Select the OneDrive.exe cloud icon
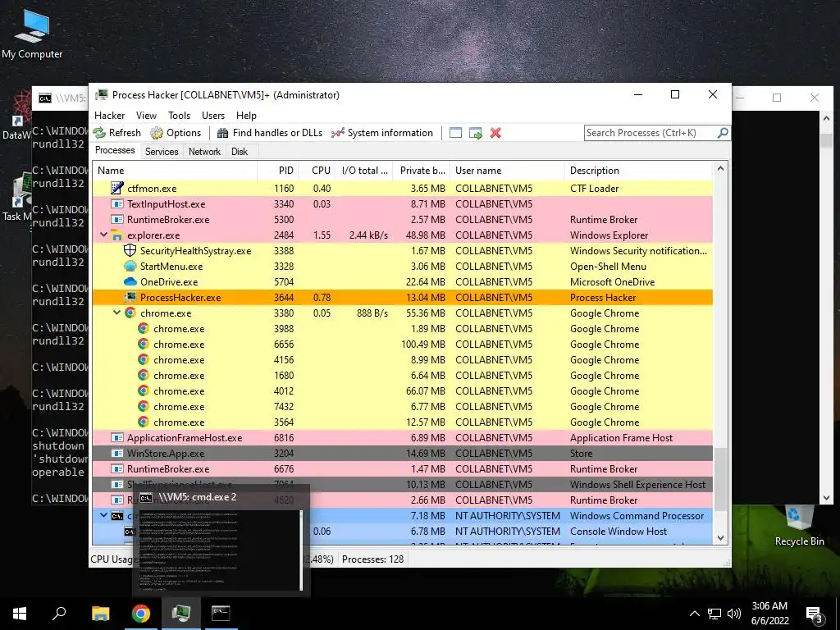 (x=130, y=281)
